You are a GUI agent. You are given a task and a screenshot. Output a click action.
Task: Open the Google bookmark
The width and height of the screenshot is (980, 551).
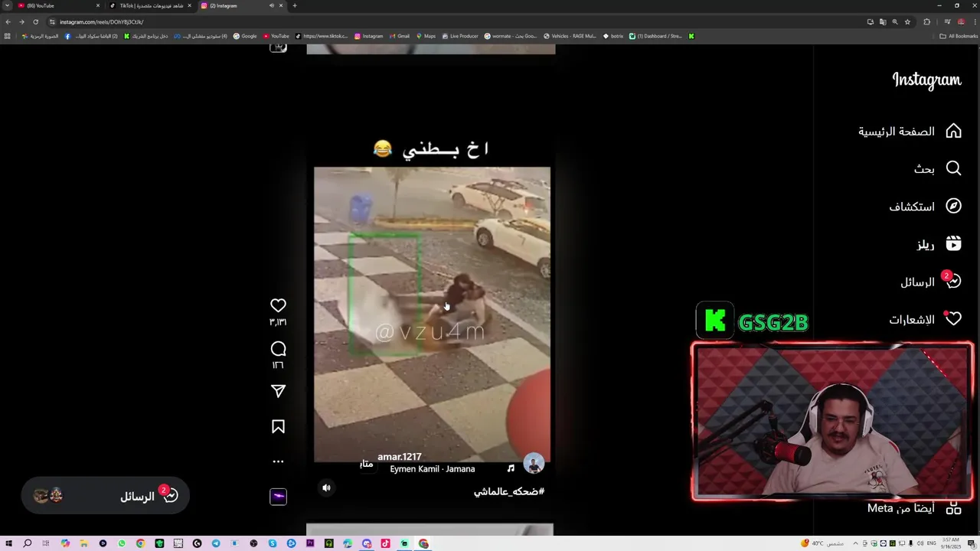245,36
